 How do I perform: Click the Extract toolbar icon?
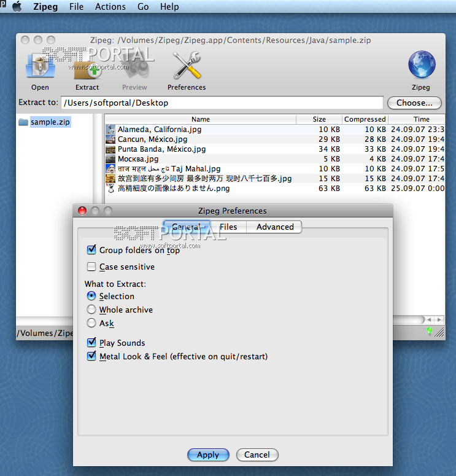click(87, 67)
